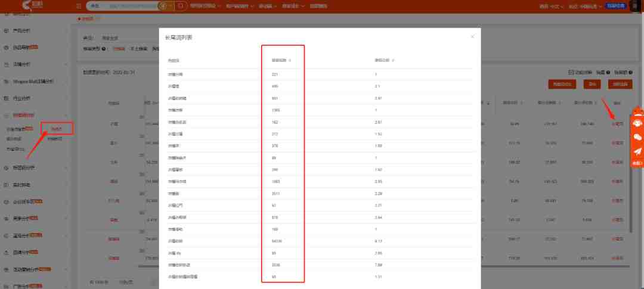This screenshot has height=289, width=644.
Task: Click the blue badge button beside the avatar
Action: pyautogui.click(x=617, y=6)
